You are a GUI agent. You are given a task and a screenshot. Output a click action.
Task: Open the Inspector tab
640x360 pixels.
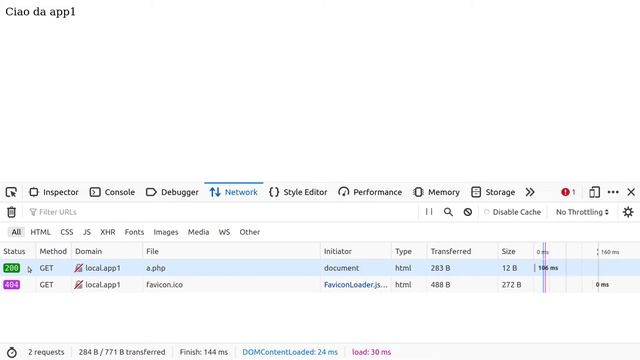coord(53,192)
